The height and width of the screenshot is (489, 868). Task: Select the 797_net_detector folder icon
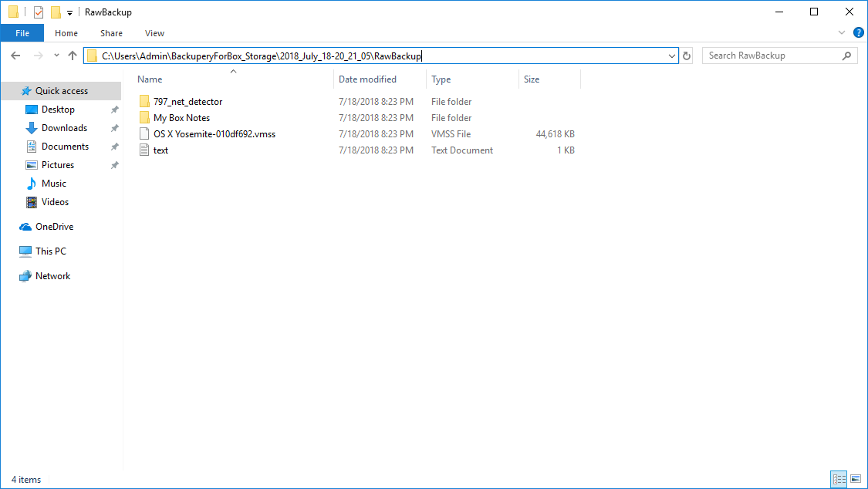pyautogui.click(x=144, y=101)
